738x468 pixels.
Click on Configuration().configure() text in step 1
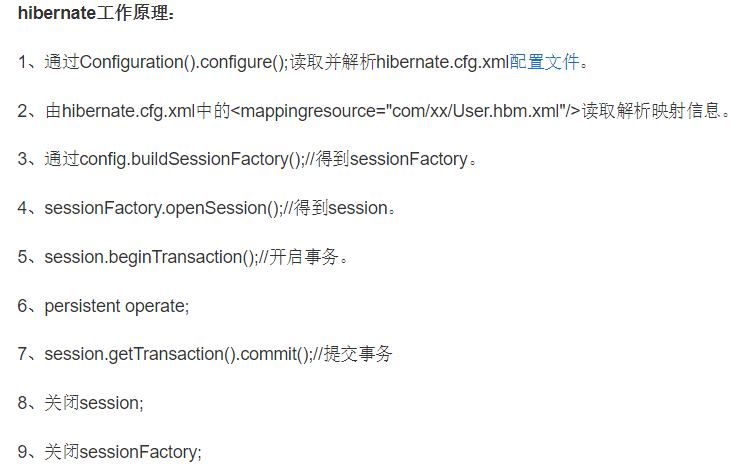click(x=184, y=62)
